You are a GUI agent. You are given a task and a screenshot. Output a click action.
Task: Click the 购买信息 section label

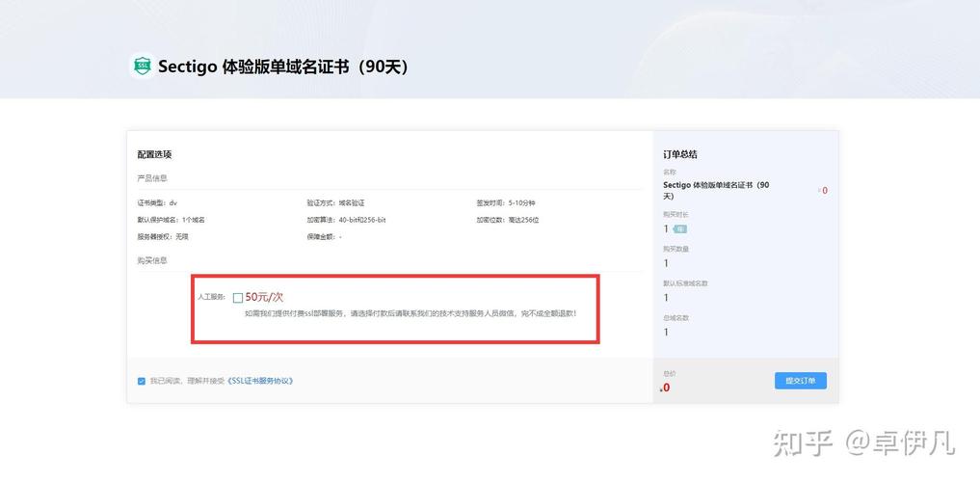(x=152, y=260)
